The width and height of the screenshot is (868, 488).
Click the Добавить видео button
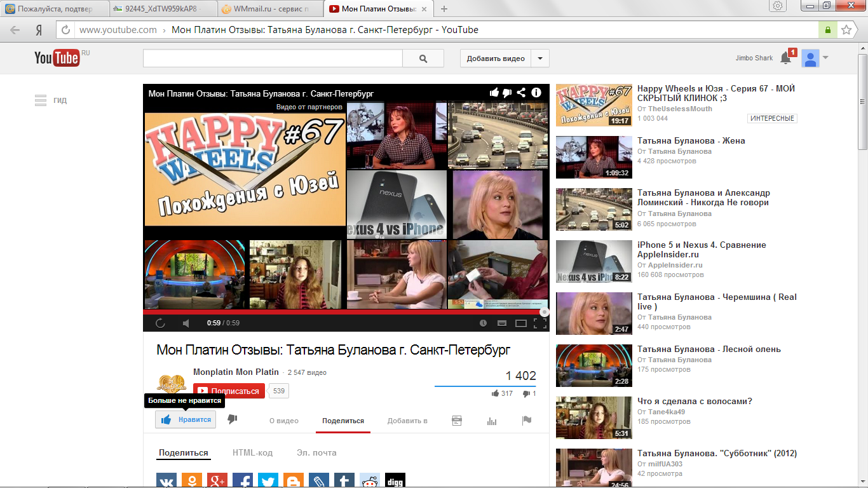496,58
